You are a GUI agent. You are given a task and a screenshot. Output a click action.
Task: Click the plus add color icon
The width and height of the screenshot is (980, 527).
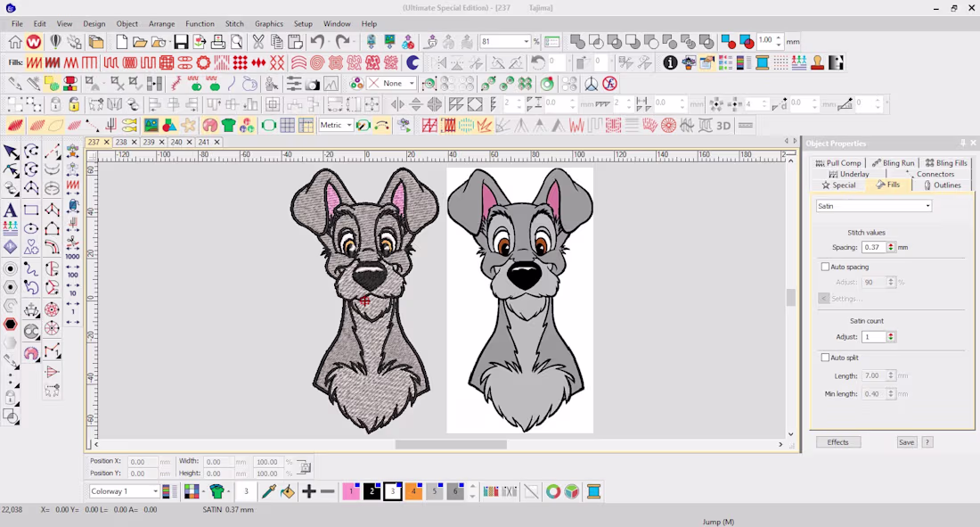(x=308, y=491)
